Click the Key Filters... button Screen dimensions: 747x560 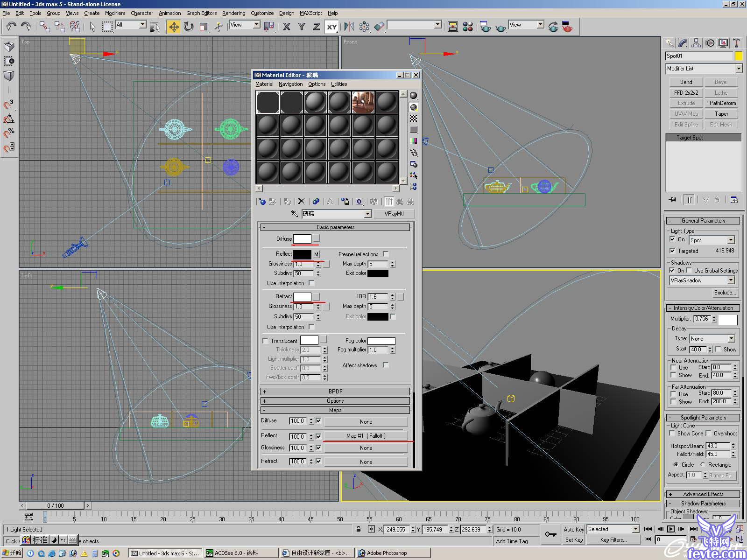[613, 540]
